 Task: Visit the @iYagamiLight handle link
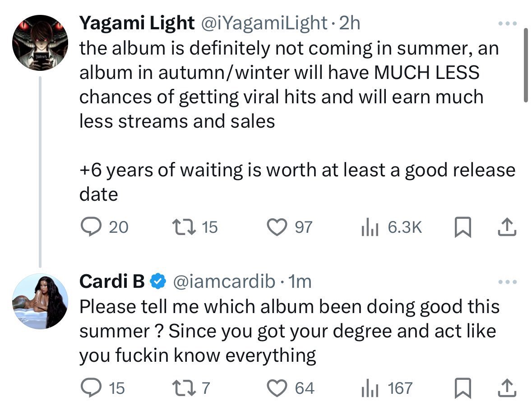pos(264,23)
